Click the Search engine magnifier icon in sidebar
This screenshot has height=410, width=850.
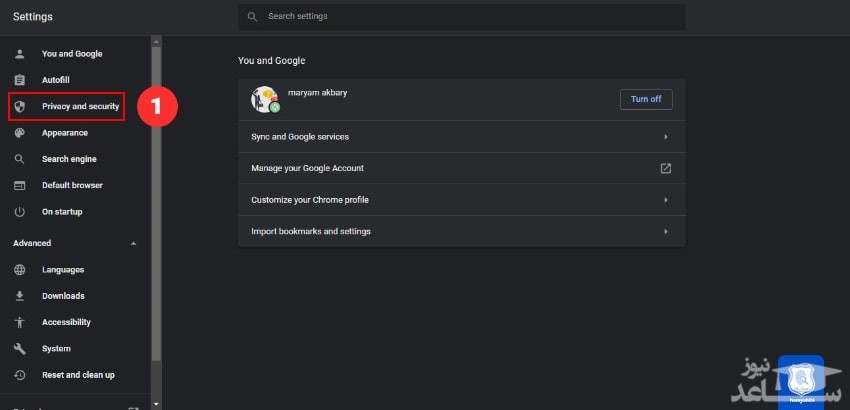coord(19,159)
